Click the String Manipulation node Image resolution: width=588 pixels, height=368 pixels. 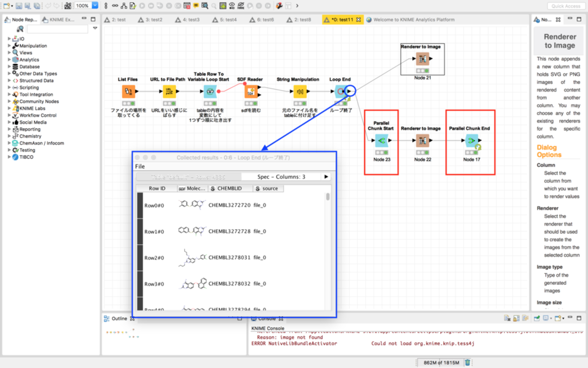click(299, 92)
